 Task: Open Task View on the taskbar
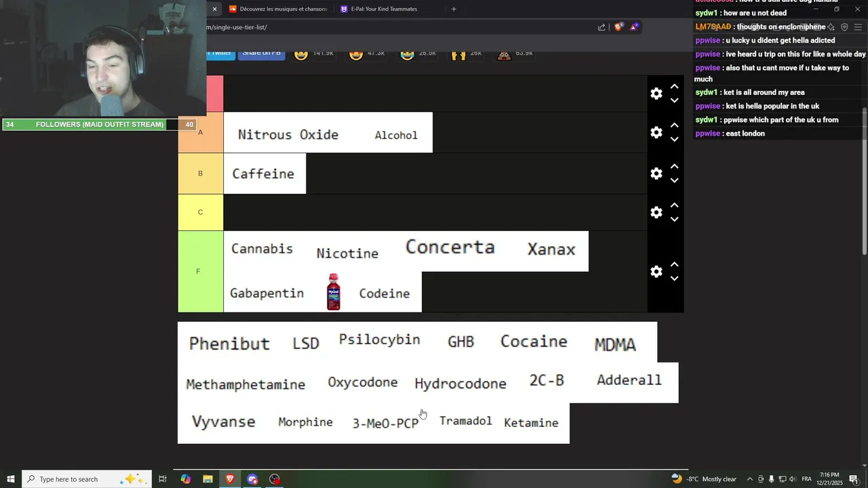click(163, 479)
